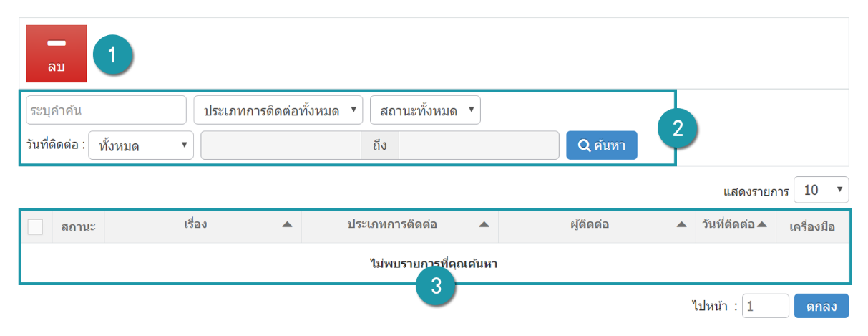This screenshot has height=336, width=868.
Task: Click the ค้นหา search button
Action: pyautogui.click(x=601, y=145)
